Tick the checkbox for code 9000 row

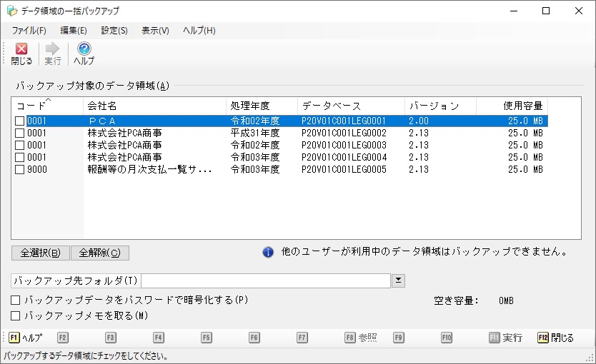[19, 170]
